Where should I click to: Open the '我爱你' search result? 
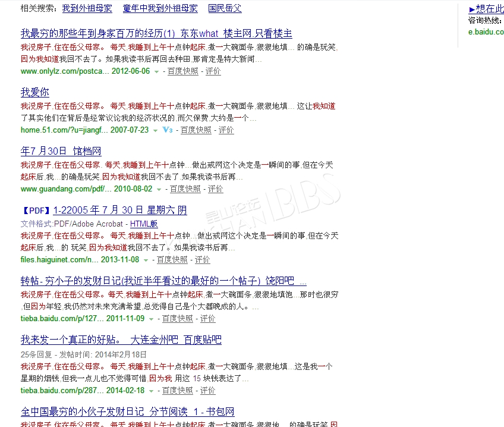[35, 92]
